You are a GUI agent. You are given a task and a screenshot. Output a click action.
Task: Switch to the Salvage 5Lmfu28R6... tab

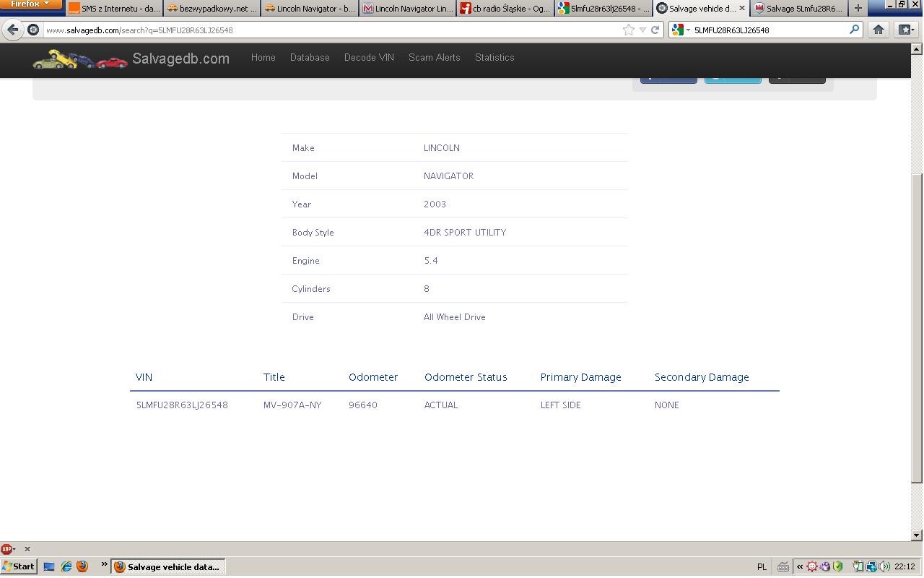799,9
